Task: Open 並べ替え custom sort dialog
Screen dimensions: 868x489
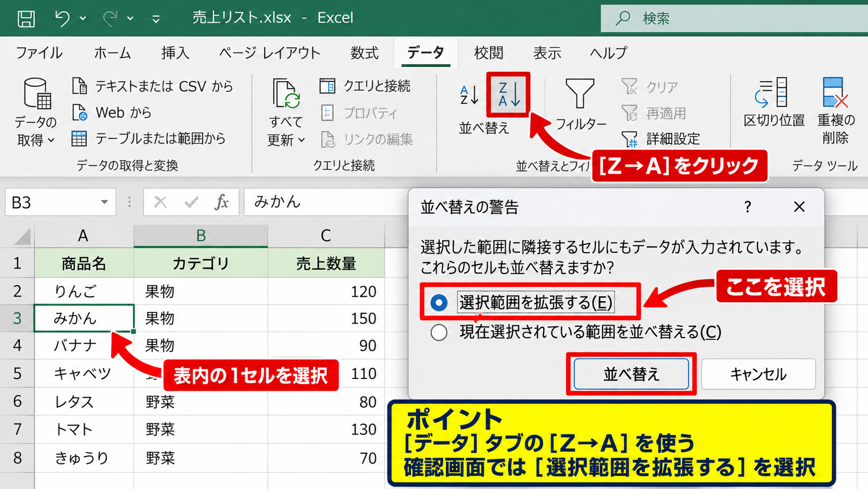Action: (x=484, y=127)
